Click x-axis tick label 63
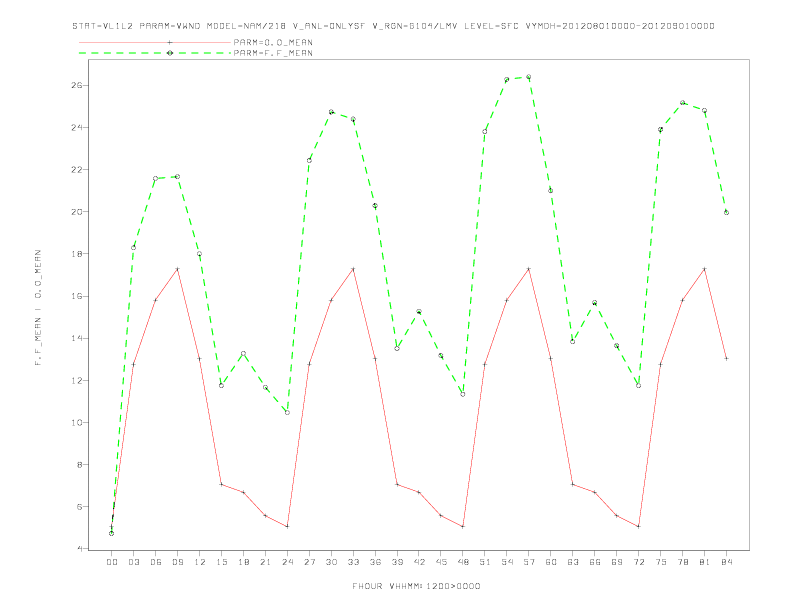 point(573,562)
